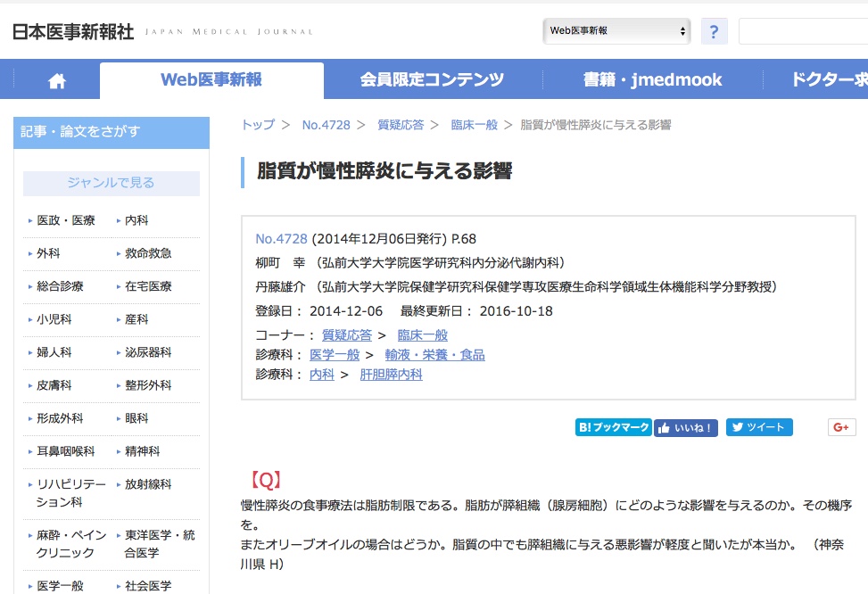Open the 肝胆膵内科 department link
Screen dimensions: 868x594
(391, 375)
